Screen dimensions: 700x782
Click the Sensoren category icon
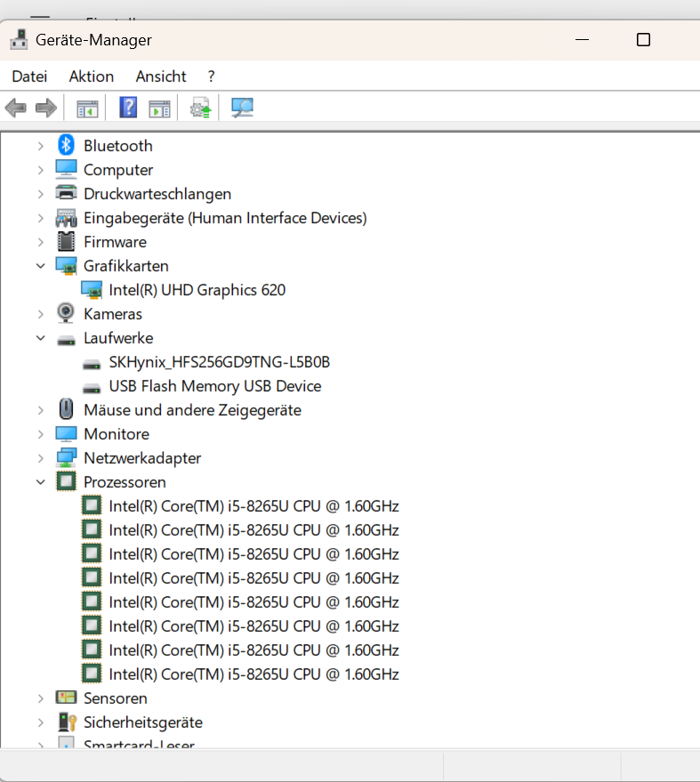(66, 697)
